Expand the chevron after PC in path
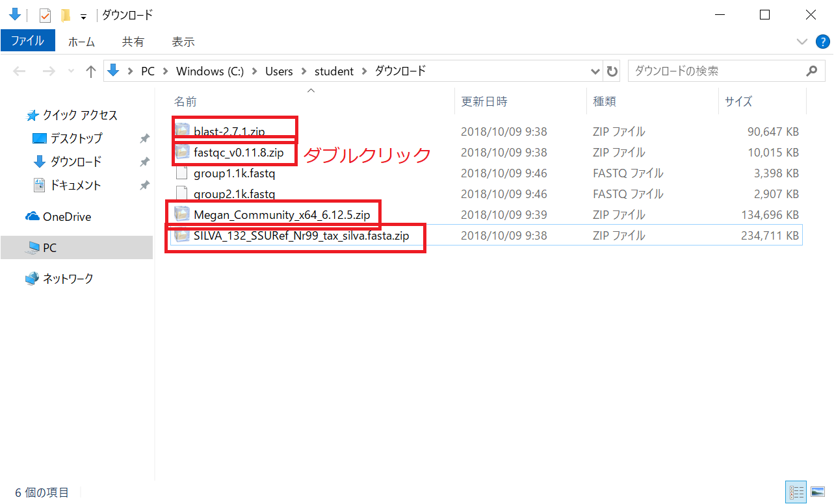This screenshot has height=504, width=834. tap(166, 71)
